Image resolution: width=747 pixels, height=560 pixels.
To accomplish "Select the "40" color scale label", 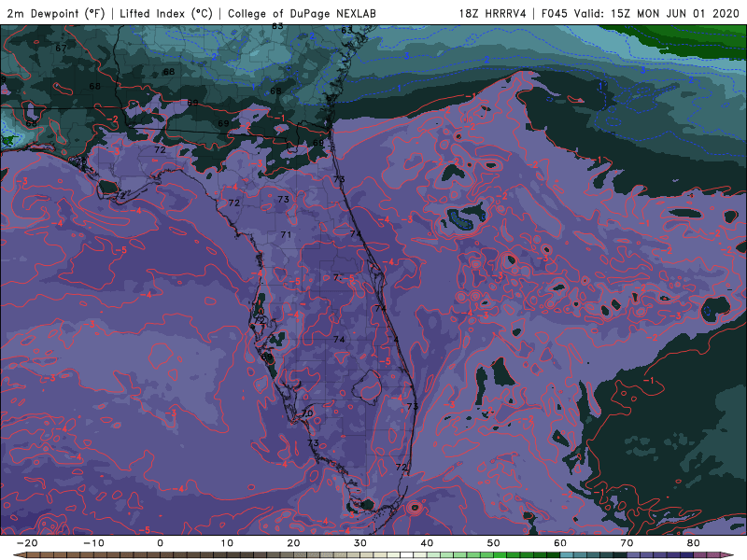I will coord(427,543).
